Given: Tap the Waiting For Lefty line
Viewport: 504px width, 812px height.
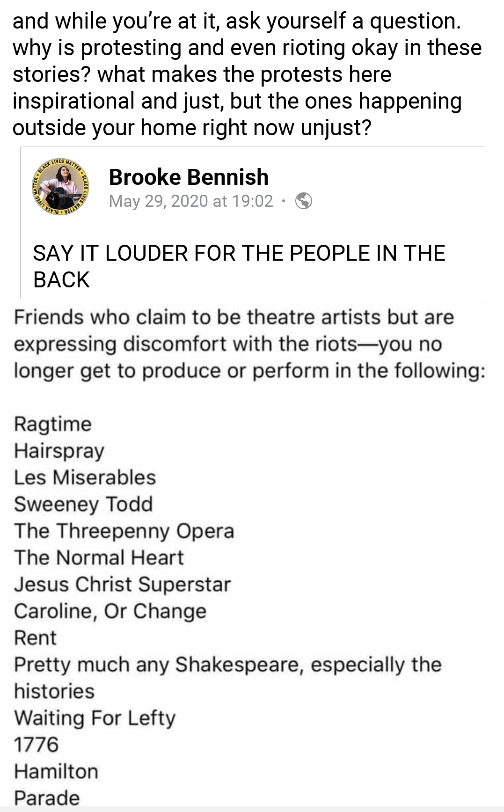Looking at the screenshot, I should [95, 717].
